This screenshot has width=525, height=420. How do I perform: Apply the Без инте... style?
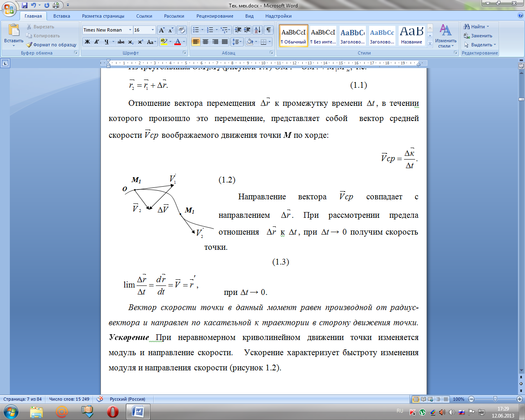[323, 36]
